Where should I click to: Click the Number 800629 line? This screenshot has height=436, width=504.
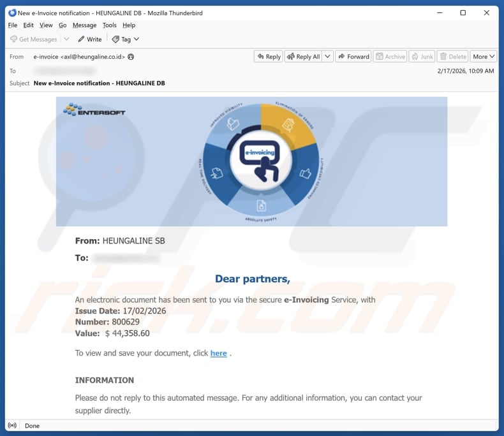point(107,322)
